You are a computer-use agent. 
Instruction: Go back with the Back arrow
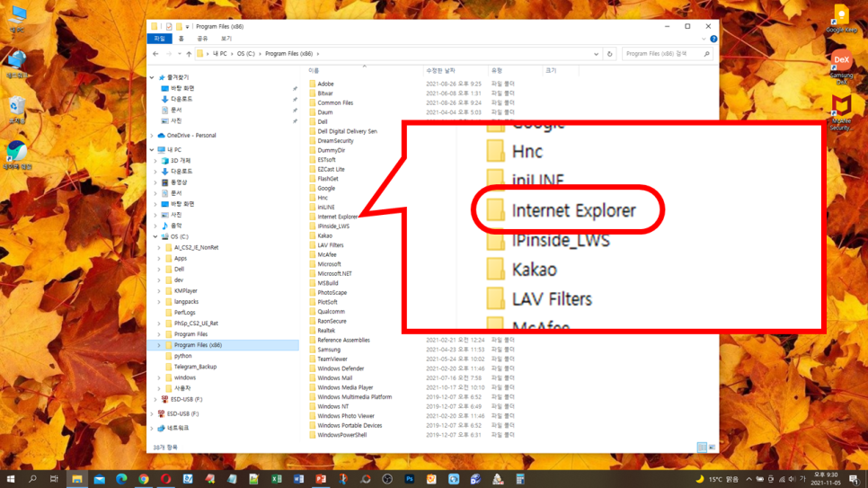pyautogui.click(x=155, y=54)
